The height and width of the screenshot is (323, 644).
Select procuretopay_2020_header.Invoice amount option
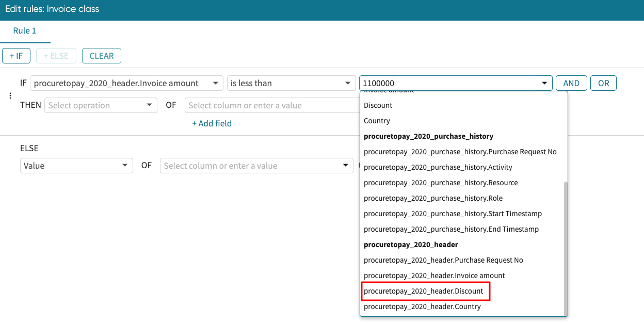pyautogui.click(x=434, y=276)
